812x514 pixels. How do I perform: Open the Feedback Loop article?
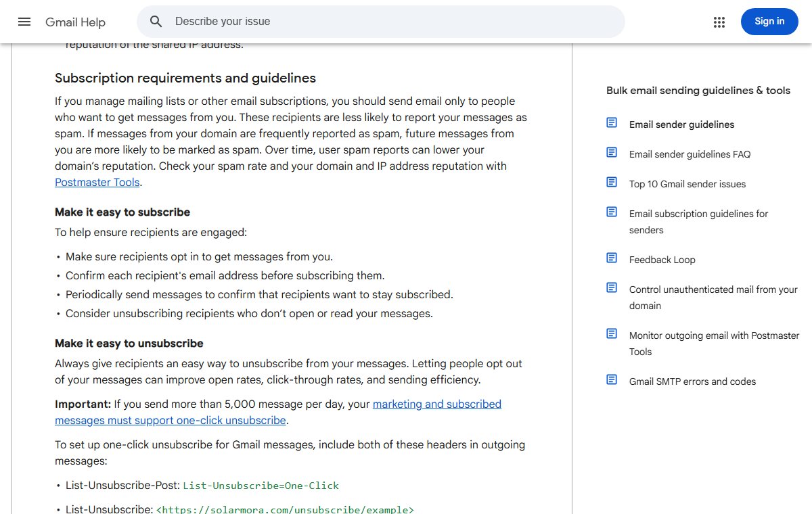click(x=662, y=260)
